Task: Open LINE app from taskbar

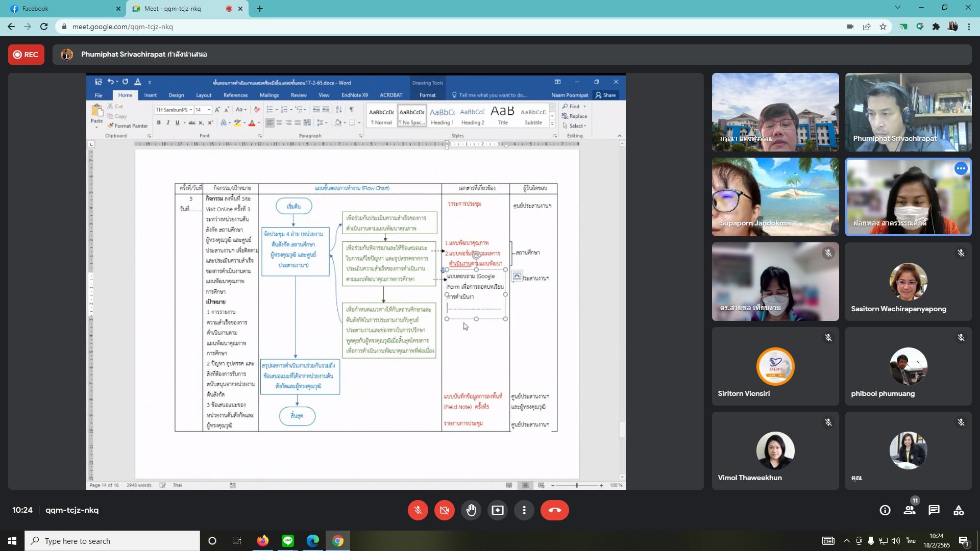Action: [x=288, y=541]
